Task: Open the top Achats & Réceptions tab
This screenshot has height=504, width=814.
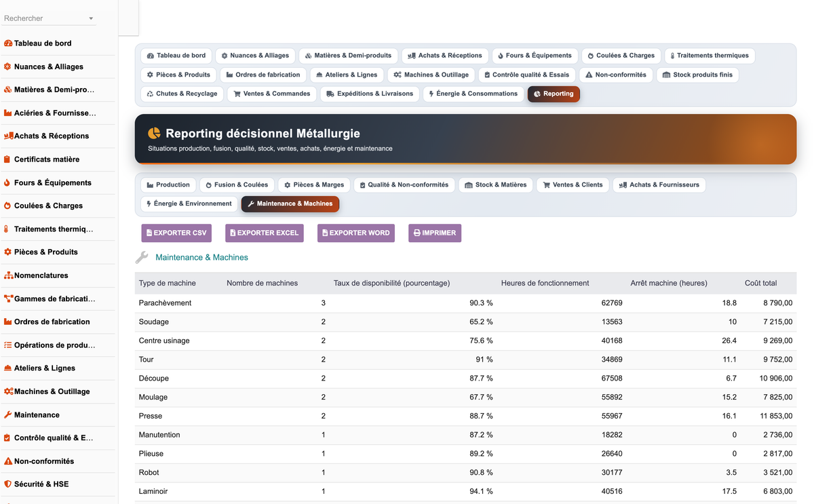Action: [445, 56]
